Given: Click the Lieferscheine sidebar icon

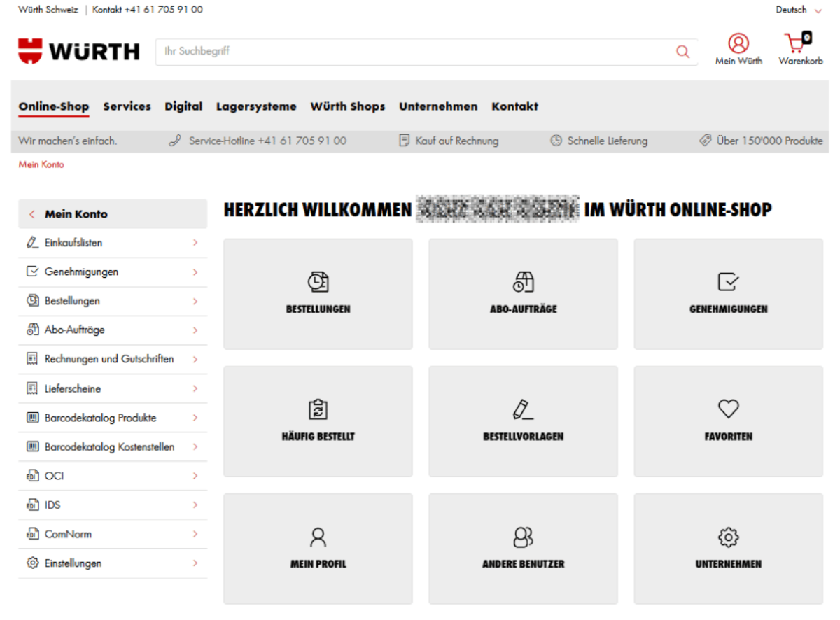Looking at the screenshot, I should tap(32, 388).
